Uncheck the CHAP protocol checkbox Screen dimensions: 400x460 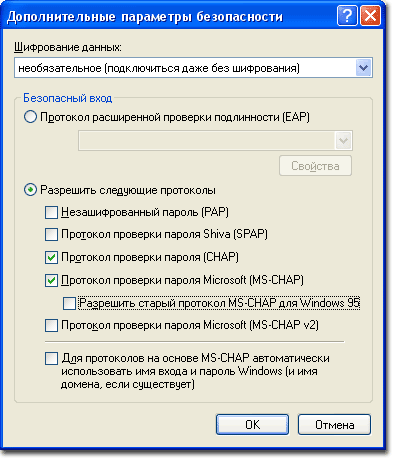point(51,257)
